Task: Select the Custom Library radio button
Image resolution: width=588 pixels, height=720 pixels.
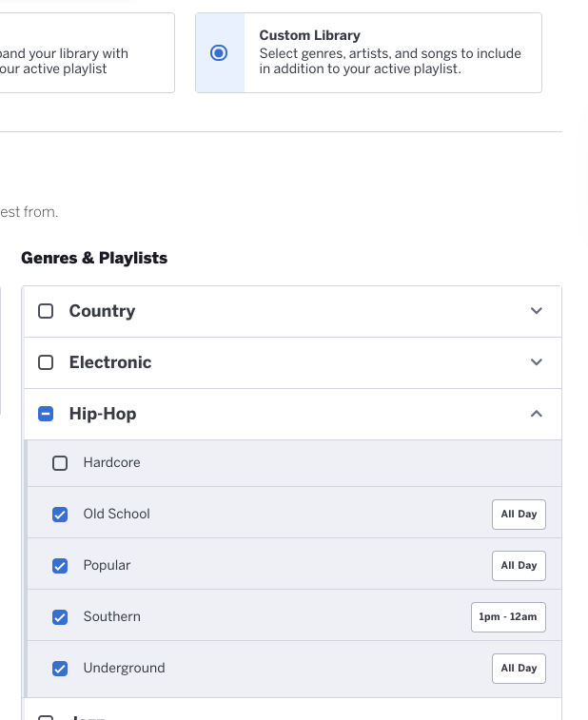Action: point(219,53)
